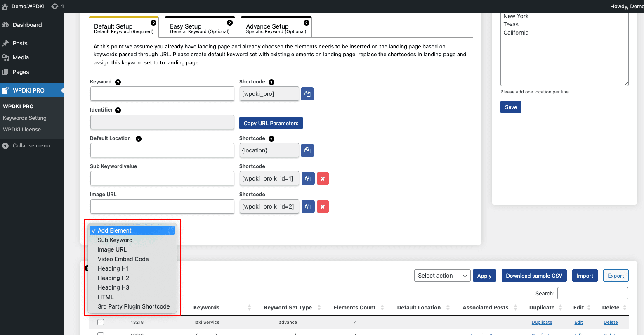Choose Image URL from element list
644x335 pixels.
[x=132, y=249]
